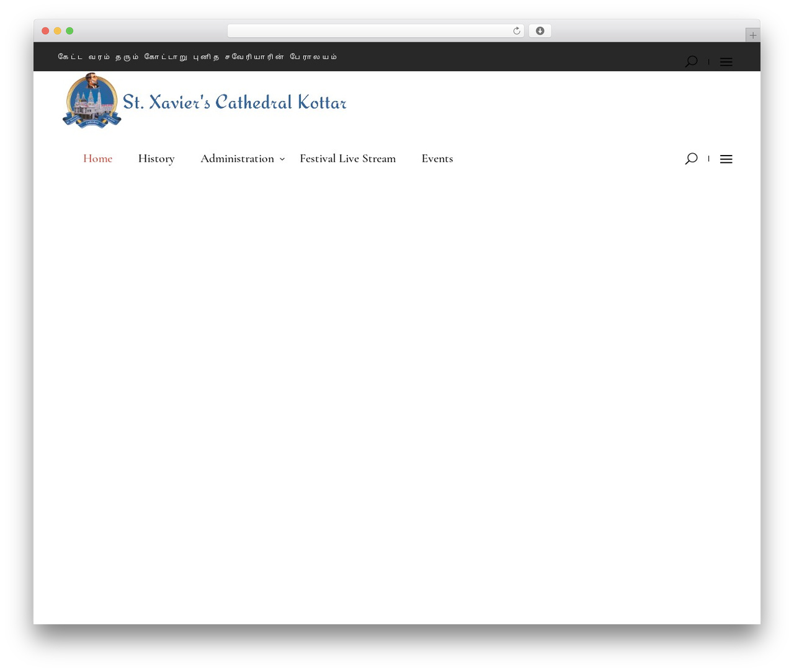This screenshot has height=672, width=794.
Task: Click the browser reload icon in address bar
Action: click(517, 31)
